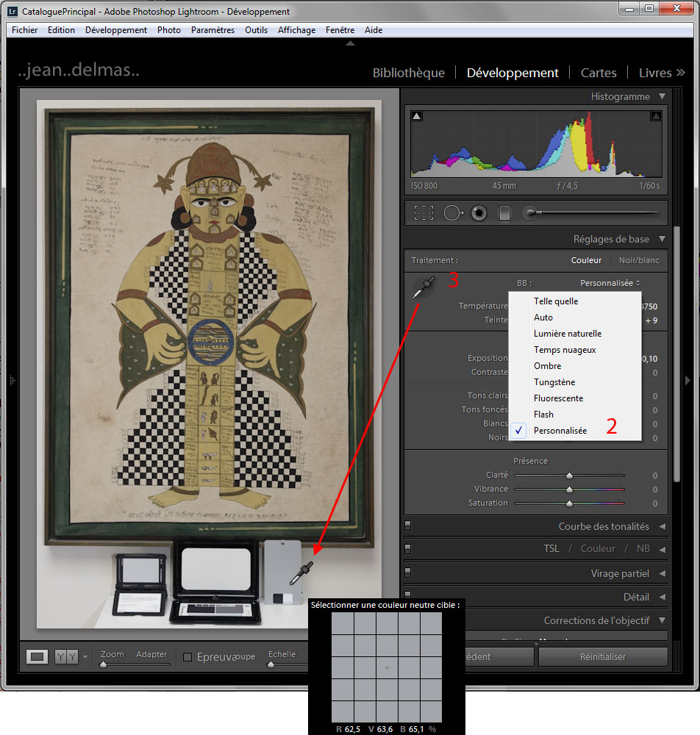
Task: Adjust the Echelle slider handle
Action: coord(271,664)
